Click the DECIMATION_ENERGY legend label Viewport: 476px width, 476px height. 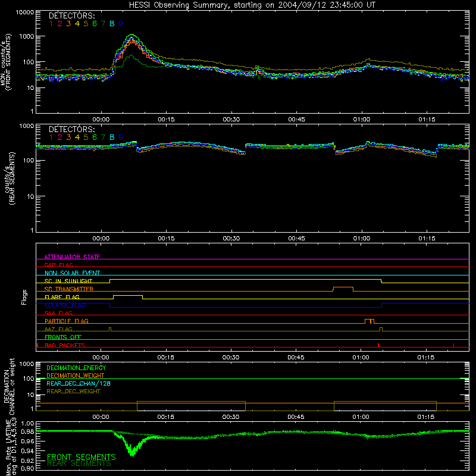point(76,368)
